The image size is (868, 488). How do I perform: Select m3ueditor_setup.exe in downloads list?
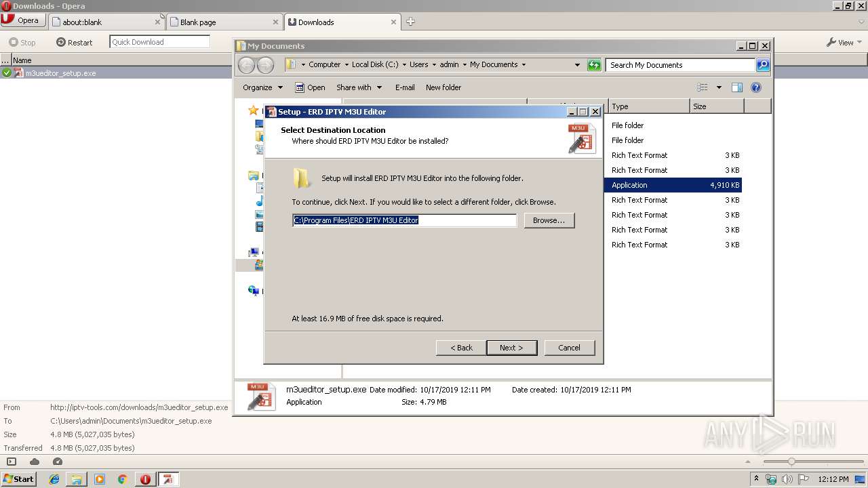click(61, 73)
